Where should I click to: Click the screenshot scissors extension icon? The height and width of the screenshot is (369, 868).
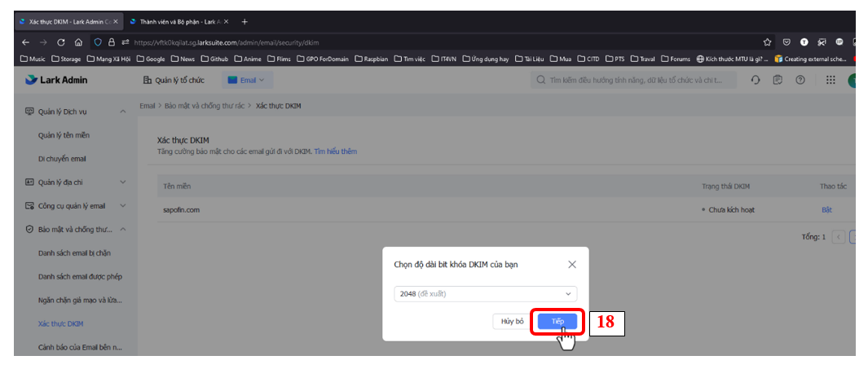pyautogui.click(x=822, y=42)
